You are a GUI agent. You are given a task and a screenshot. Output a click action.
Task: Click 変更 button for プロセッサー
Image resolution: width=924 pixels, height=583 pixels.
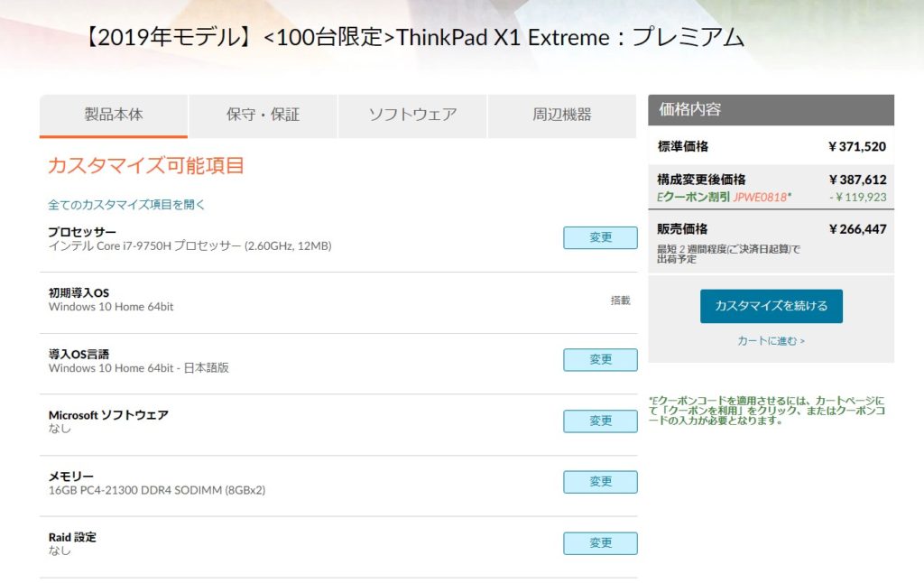(600, 237)
